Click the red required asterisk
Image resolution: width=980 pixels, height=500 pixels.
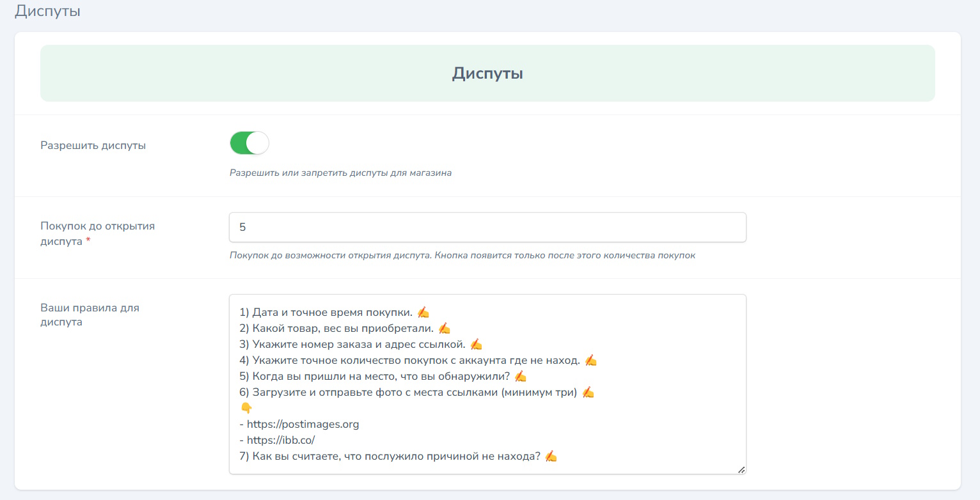click(88, 242)
